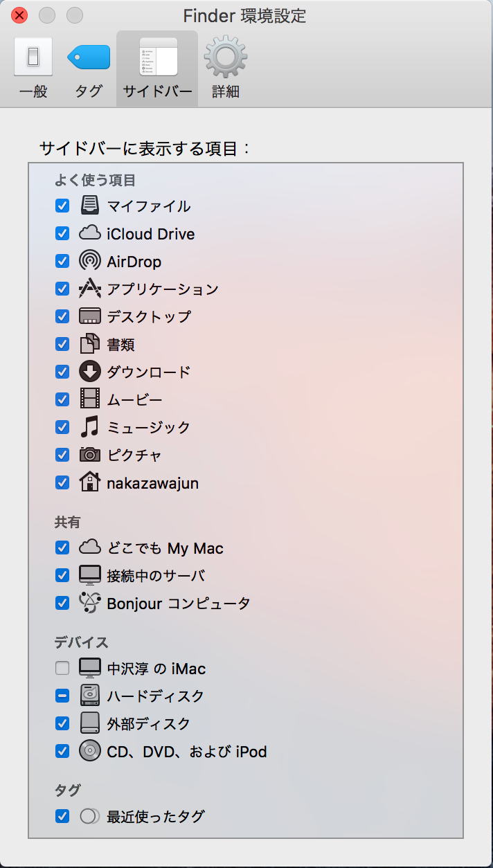Click the Bonjour コンピュータ icon
Screen dimensions: 493x868
tap(90, 603)
